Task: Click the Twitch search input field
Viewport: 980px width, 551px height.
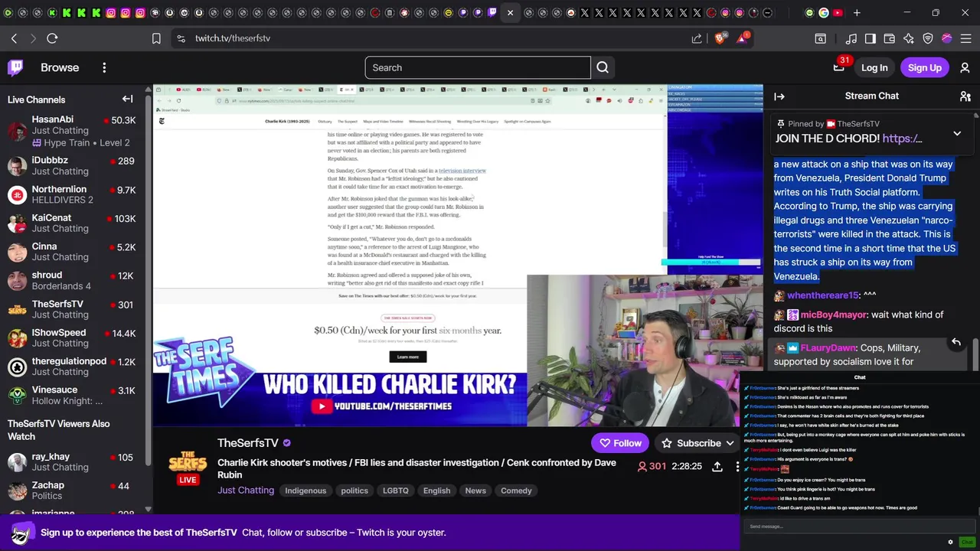Action: [478, 67]
